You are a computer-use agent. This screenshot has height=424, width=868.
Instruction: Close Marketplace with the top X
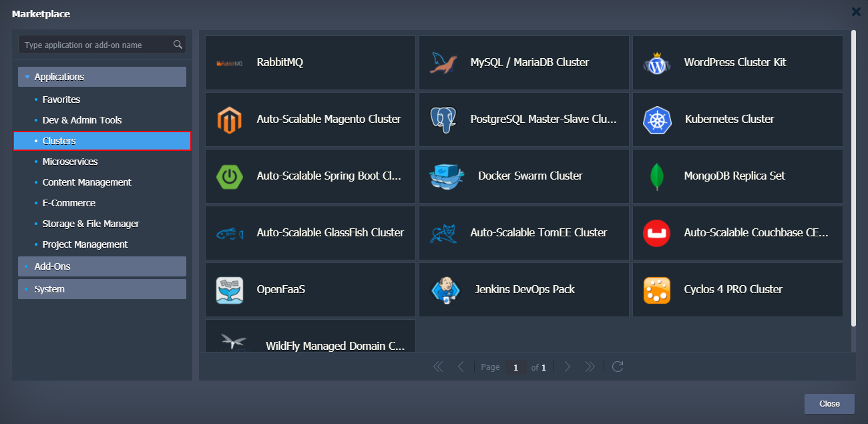point(856,11)
